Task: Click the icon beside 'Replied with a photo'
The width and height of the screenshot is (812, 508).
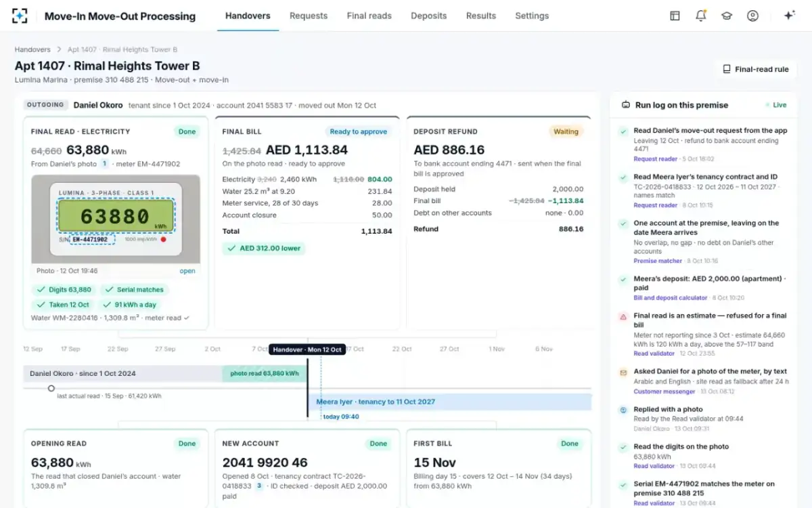Action: [623, 410]
